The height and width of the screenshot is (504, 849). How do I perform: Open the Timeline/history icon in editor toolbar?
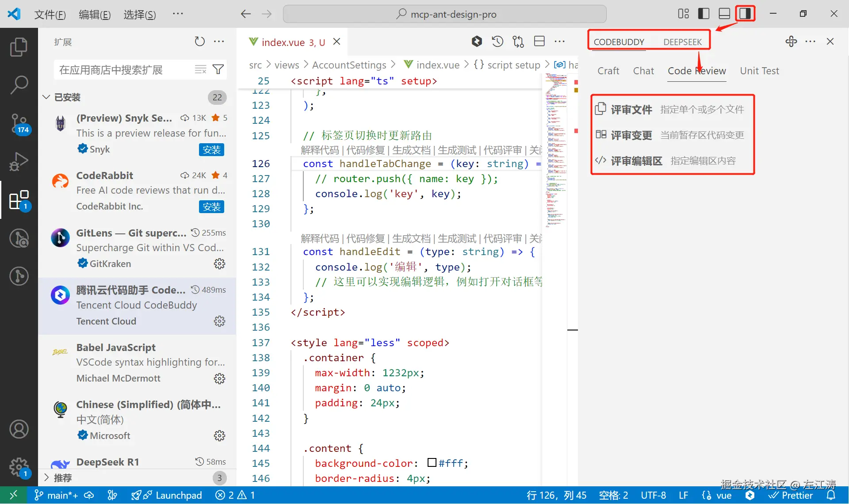(x=497, y=41)
